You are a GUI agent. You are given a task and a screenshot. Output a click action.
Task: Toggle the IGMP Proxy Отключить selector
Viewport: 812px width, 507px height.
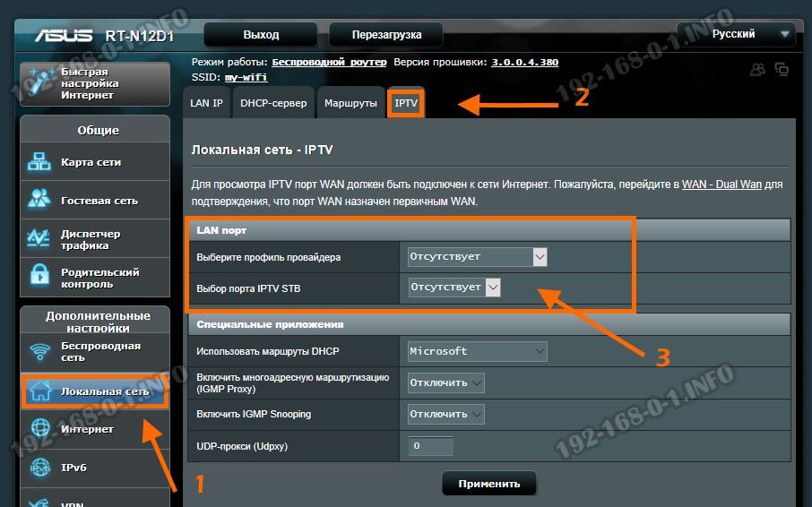[x=445, y=382]
